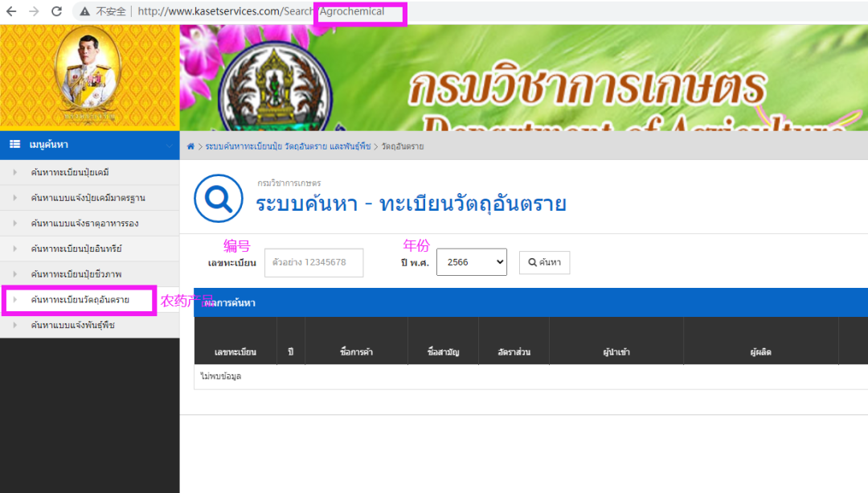Select ค้นหาทะเบียนปุ๋ยอินทรีย์ in the sidebar

[76, 249]
